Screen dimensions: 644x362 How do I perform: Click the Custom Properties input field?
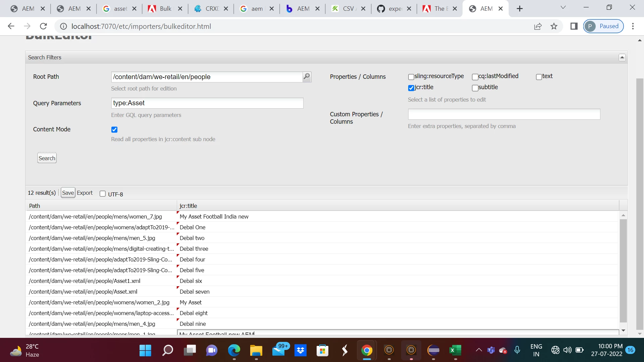click(x=504, y=114)
